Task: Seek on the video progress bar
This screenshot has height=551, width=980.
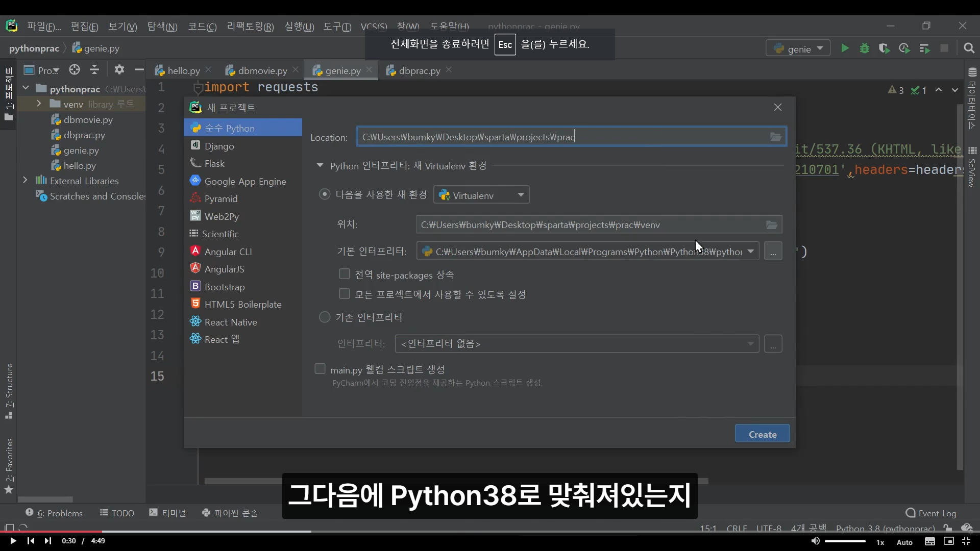Action: pos(490,532)
